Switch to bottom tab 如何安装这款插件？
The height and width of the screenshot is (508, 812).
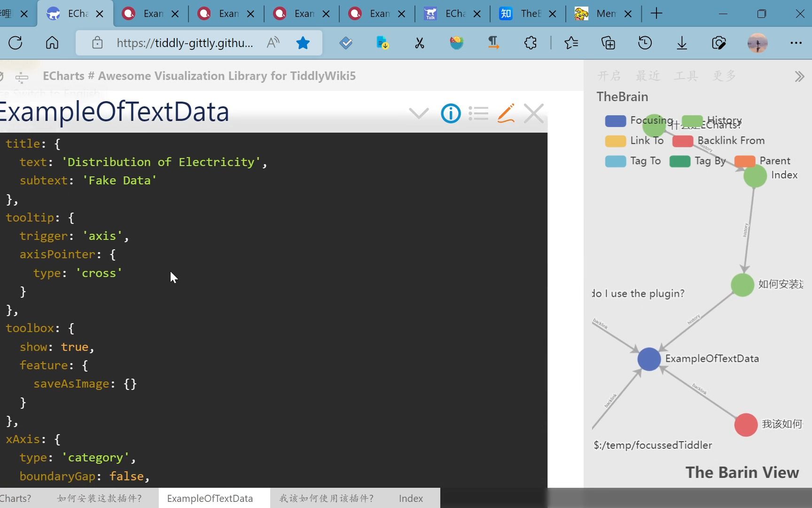(x=100, y=498)
